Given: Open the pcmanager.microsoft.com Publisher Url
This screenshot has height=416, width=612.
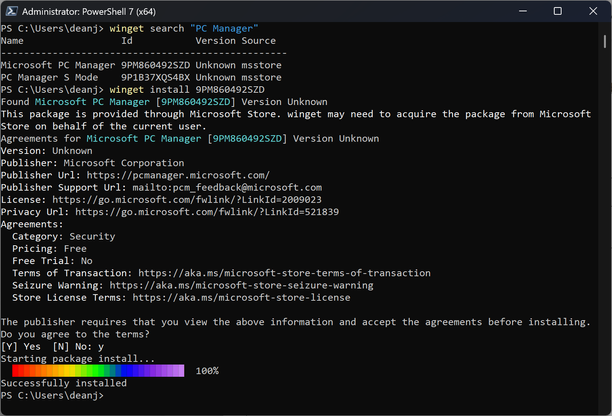Looking at the screenshot, I should [178, 175].
